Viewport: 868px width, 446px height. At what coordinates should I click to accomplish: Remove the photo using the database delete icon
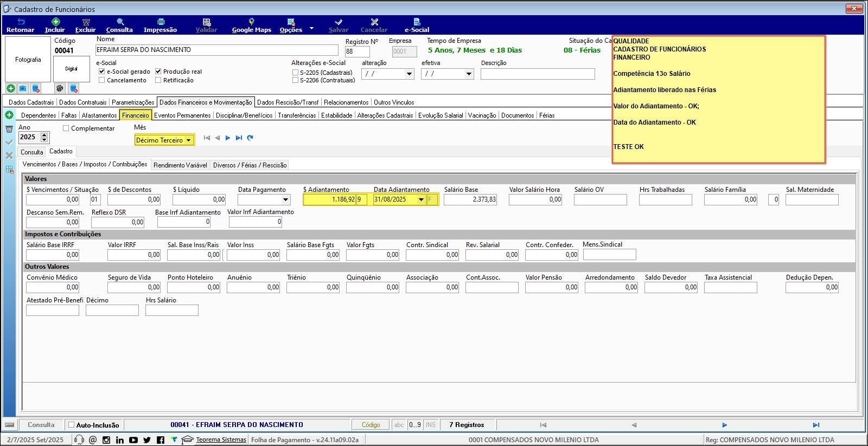[36, 88]
